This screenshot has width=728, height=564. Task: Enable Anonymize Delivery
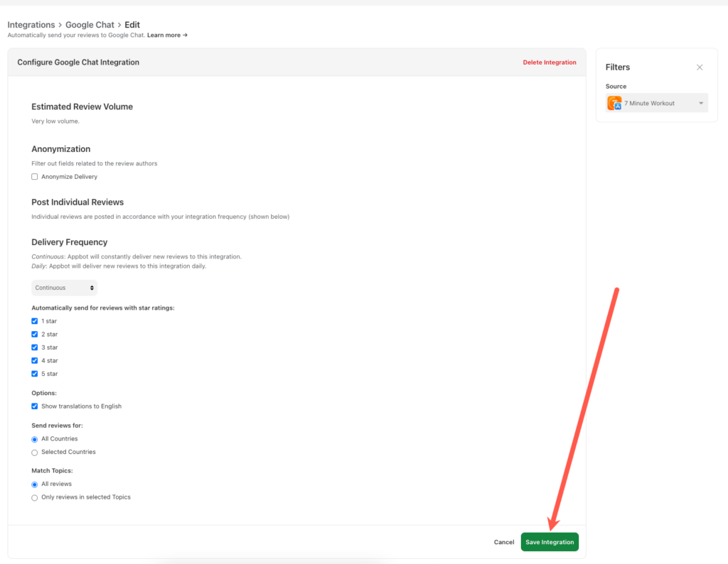click(x=34, y=176)
